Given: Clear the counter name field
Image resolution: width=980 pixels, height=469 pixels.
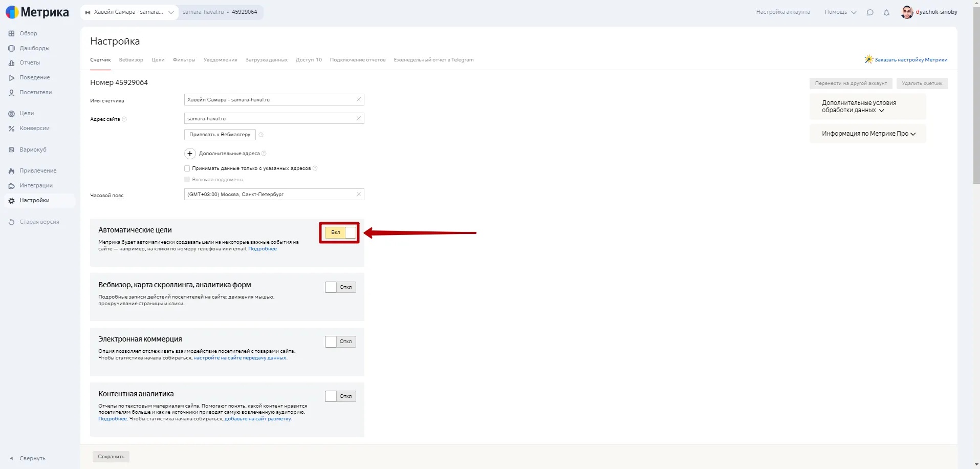Looking at the screenshot, I should (x=359, y=100).
